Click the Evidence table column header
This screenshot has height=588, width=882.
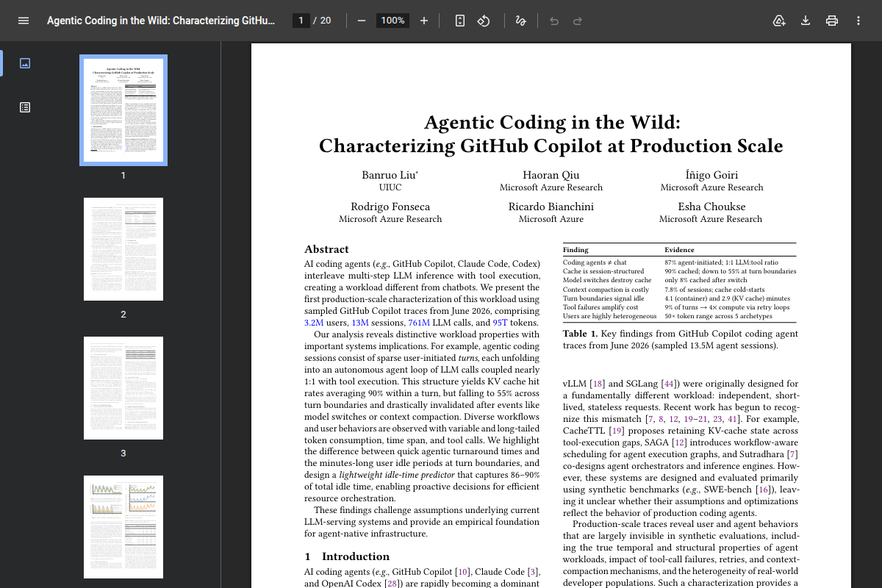tap(679, 250)
